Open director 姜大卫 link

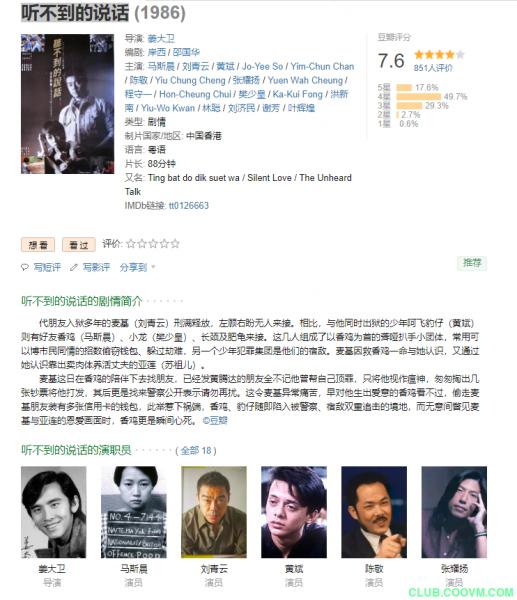coord(161,38)
